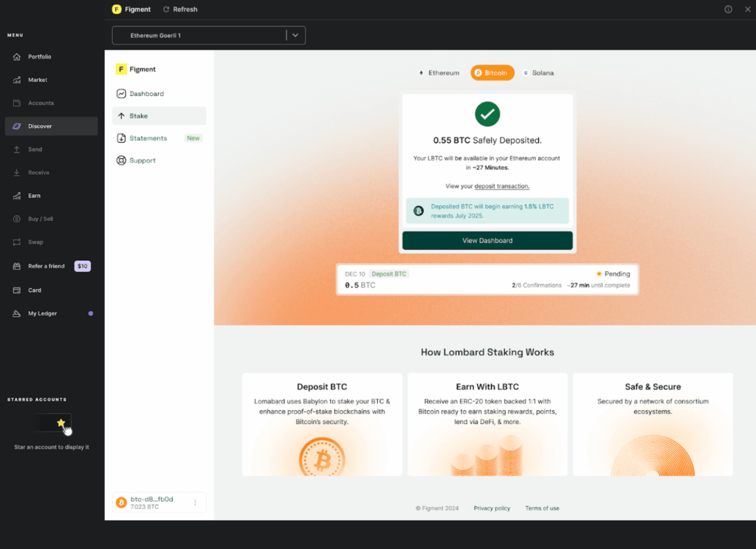Click the Send upload-arrow icon

17,149
